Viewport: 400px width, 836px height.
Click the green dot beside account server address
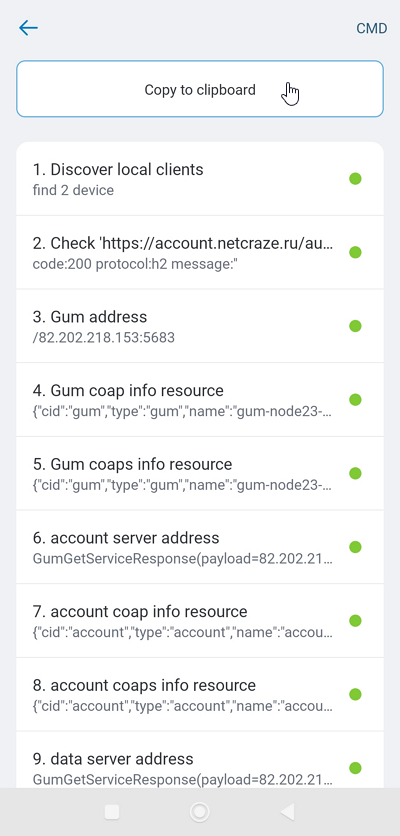coord(355,547)
